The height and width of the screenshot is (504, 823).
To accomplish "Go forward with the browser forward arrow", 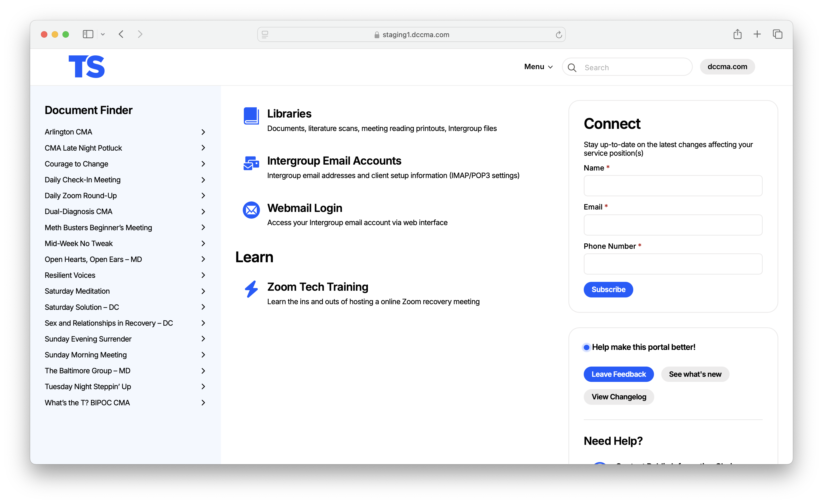I will point(140,34).
